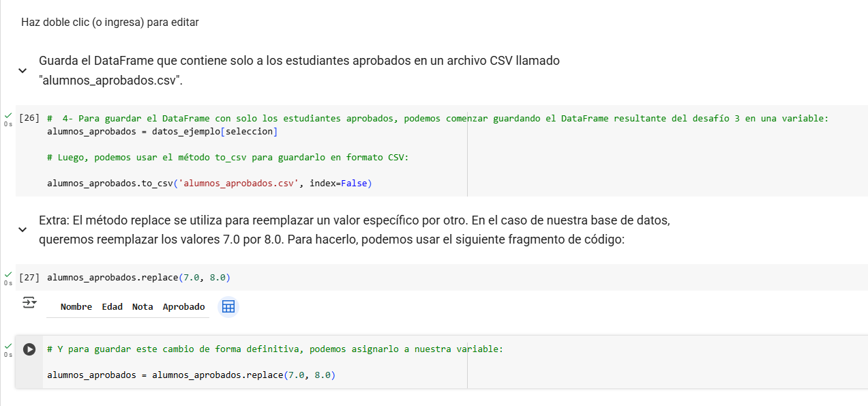
Task: Collapse the 'Guarda el DataFrame' section
Action: pyautogui.click(x=23, y=70)
